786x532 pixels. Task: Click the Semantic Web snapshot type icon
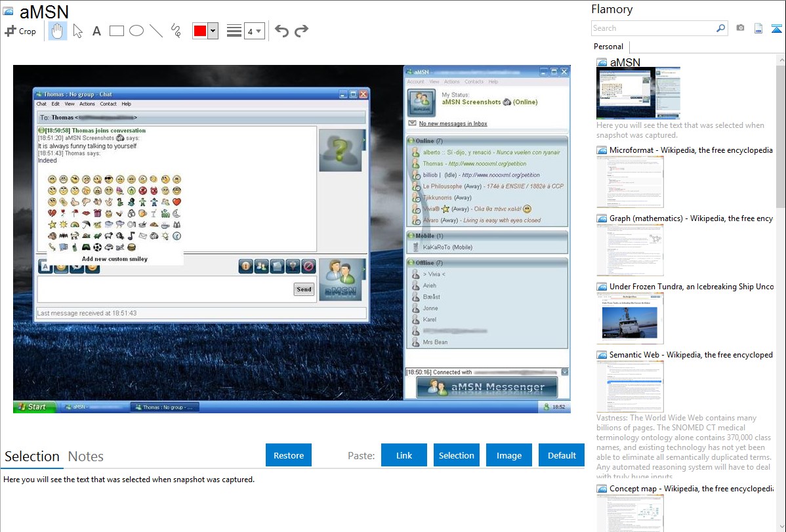click(602, 354)
